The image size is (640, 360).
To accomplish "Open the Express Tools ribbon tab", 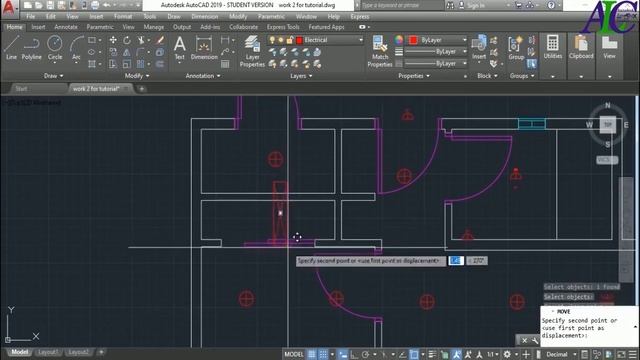I will (x=283, y=27).
